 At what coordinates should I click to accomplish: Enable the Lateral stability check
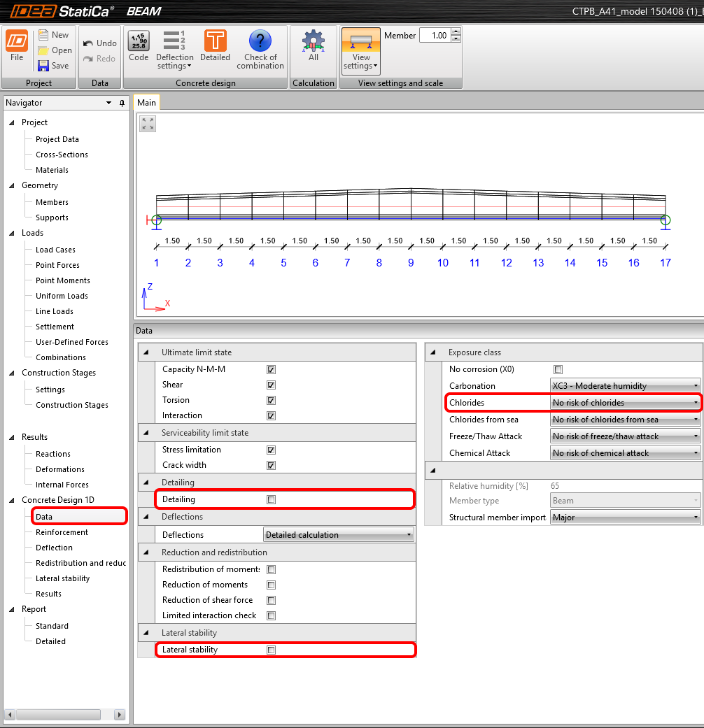point(270,650)
